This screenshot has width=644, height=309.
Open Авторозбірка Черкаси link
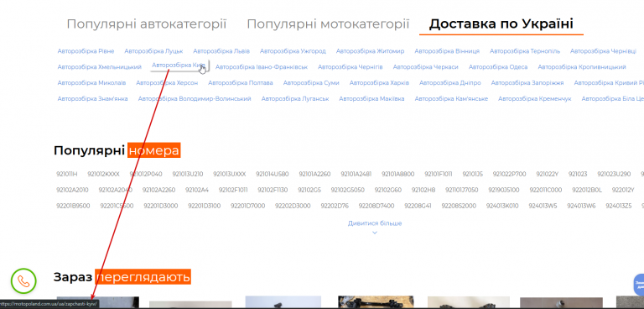(x=425, y=66)
